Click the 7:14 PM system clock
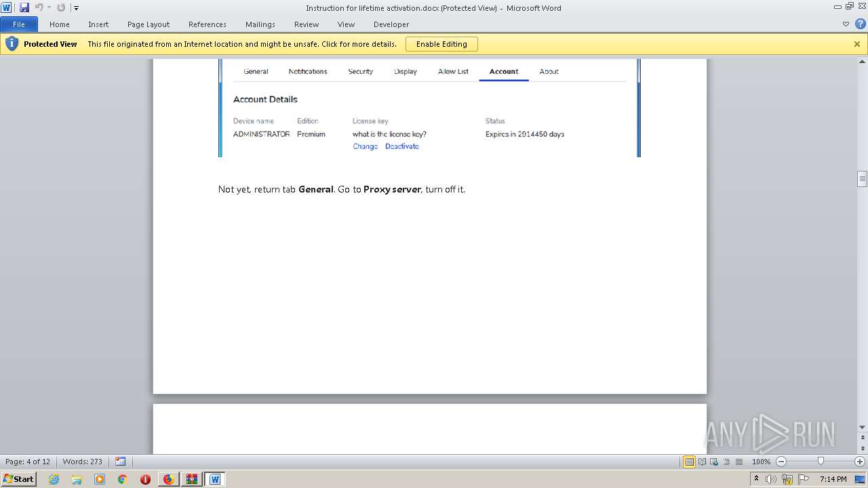 (833, 479)
